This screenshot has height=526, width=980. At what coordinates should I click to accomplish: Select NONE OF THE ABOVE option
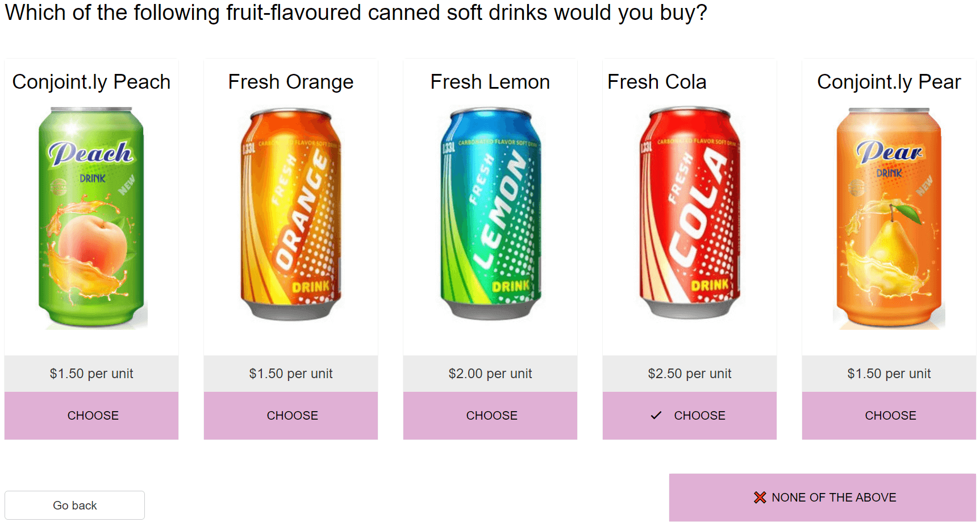pos(823,498)
